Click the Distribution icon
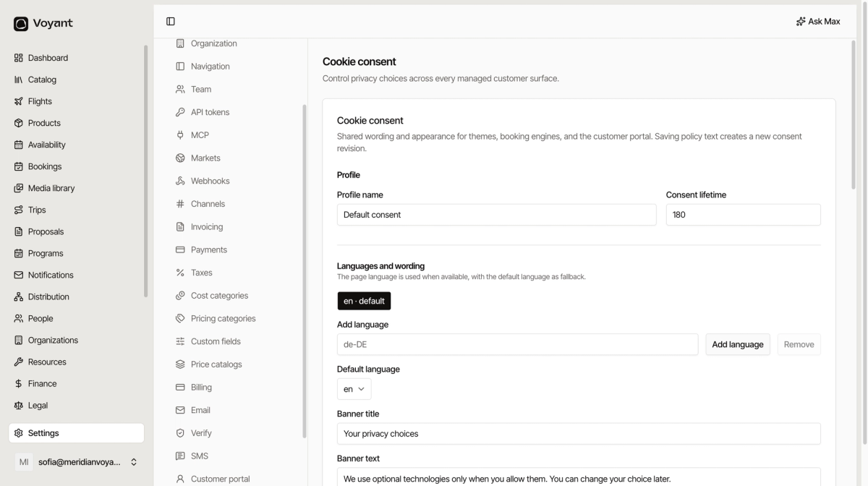 pos(19,297)
